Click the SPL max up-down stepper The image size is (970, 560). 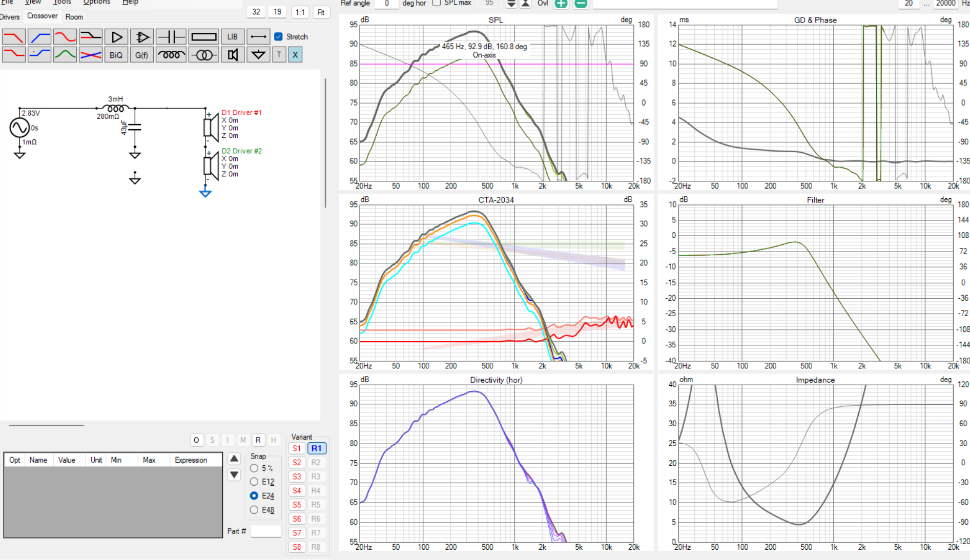tap(511, 4)
